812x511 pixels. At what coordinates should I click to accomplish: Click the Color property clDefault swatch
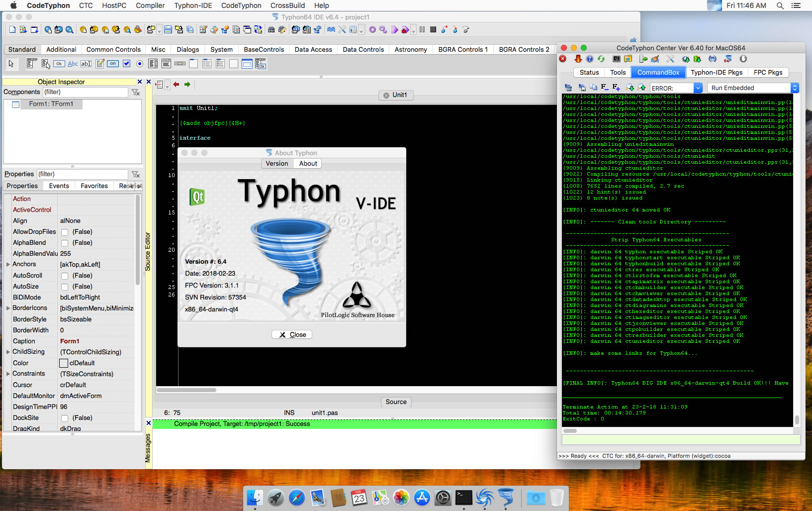point(64,363)
